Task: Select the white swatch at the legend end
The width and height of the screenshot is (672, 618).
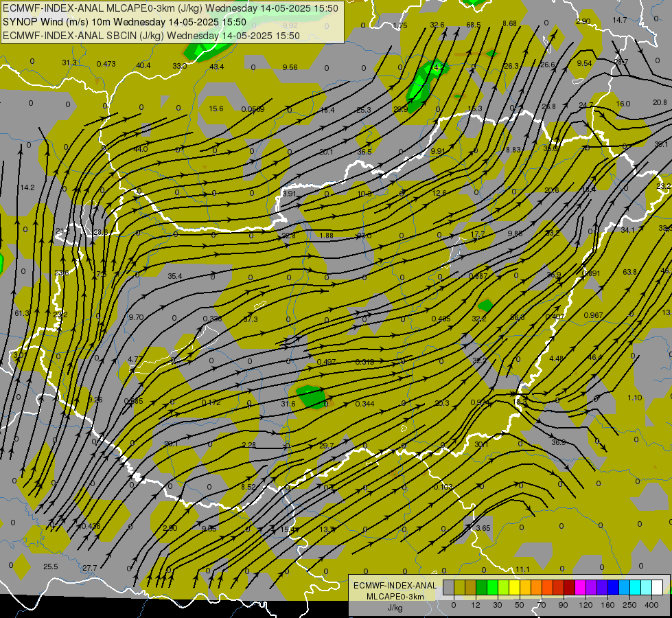Action: [658, 587]
